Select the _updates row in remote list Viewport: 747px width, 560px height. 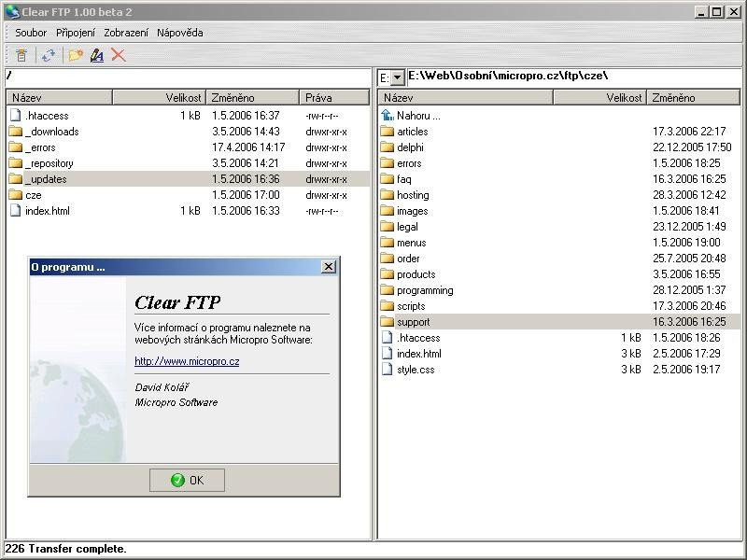pyautogui.click(x=189, y=179)
